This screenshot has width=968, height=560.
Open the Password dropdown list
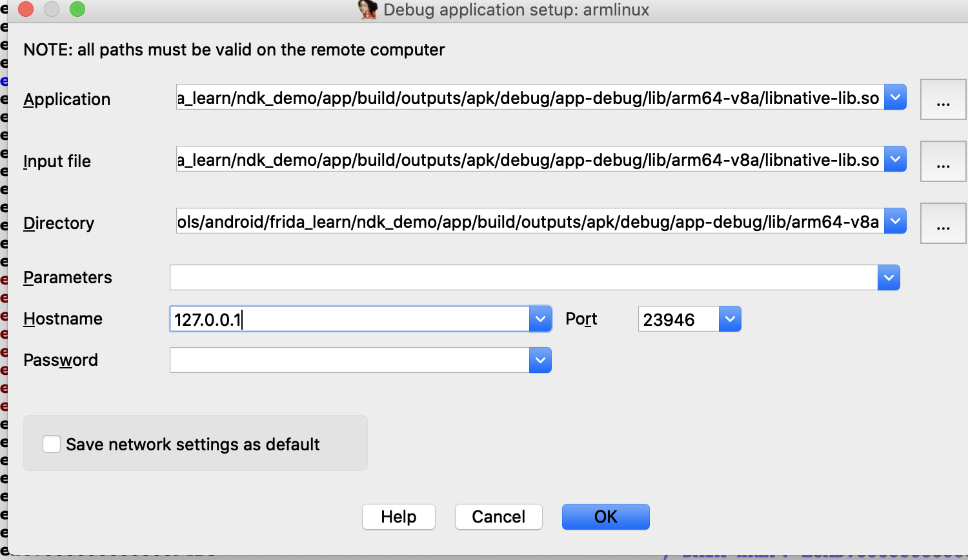point(540,360)
